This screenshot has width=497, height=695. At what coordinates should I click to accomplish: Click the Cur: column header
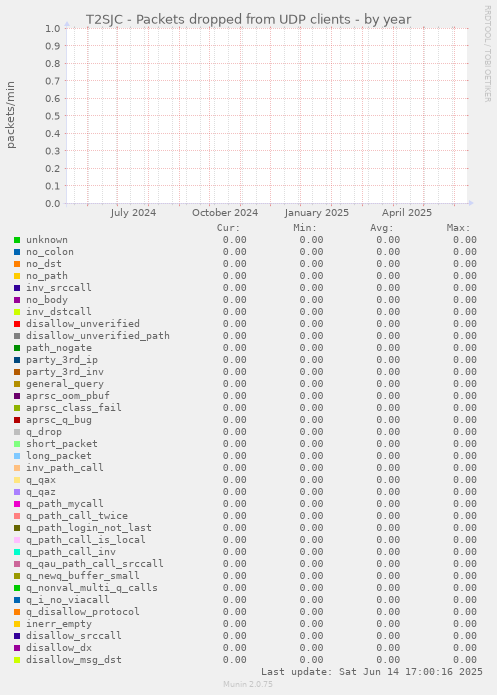pos(228,228)
